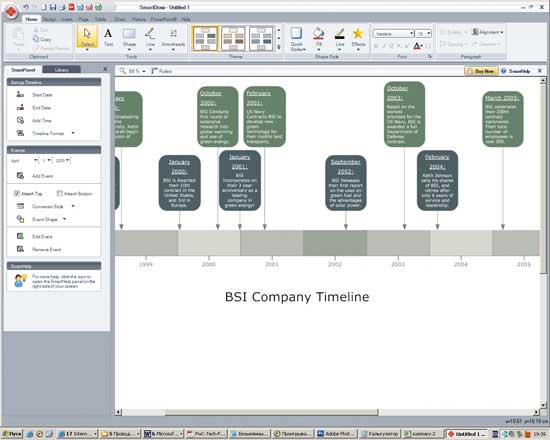550x440 pixels.
Task: Click the SmartHelp person icon
Action: (20, 281)
